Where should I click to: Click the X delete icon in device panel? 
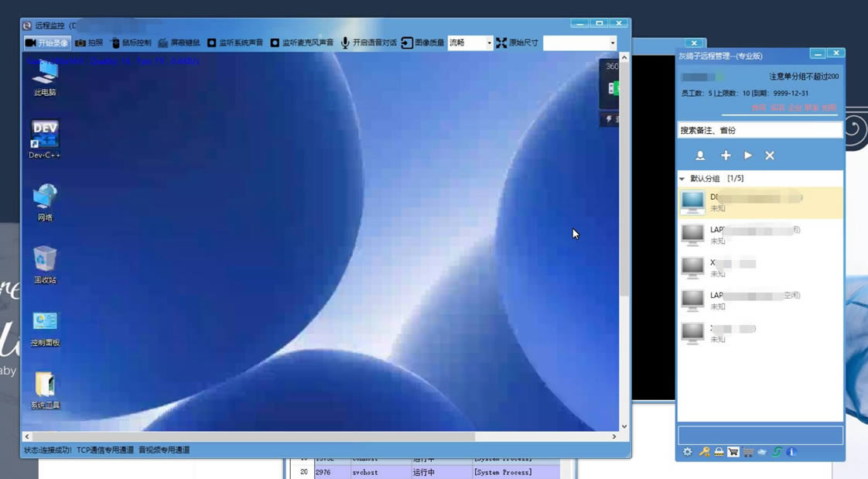coord(770,156)
